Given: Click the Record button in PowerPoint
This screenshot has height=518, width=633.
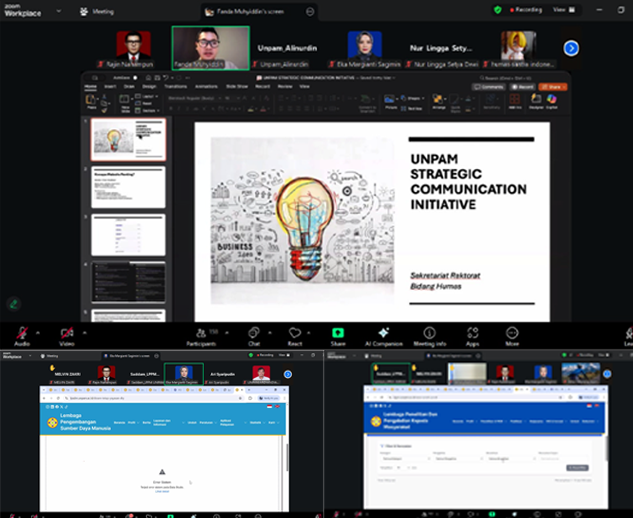Looking at the screenshot, I should click(x=522, y=87).
